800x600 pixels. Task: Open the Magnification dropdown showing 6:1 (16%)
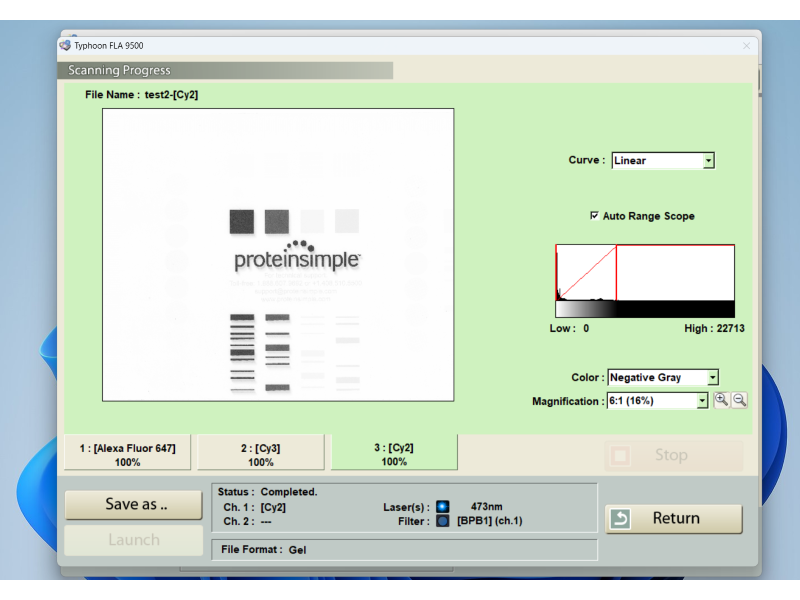click(x=657, y=401)
